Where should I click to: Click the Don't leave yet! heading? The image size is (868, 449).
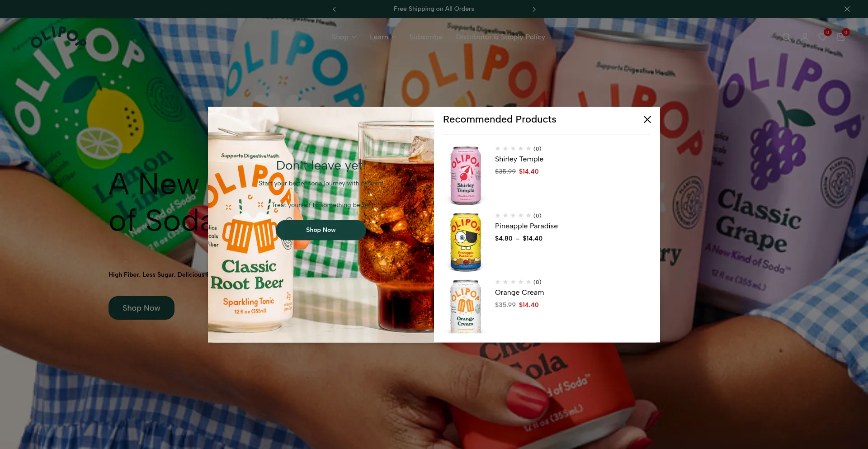321,165
